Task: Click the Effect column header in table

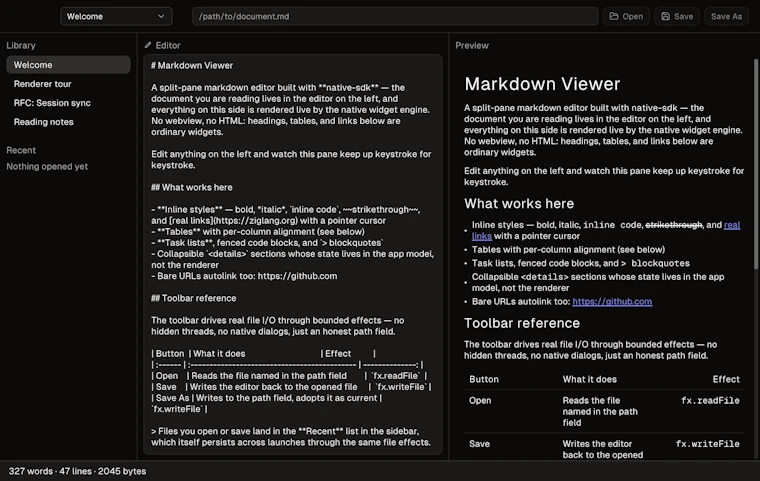Action: click(726, 379)
